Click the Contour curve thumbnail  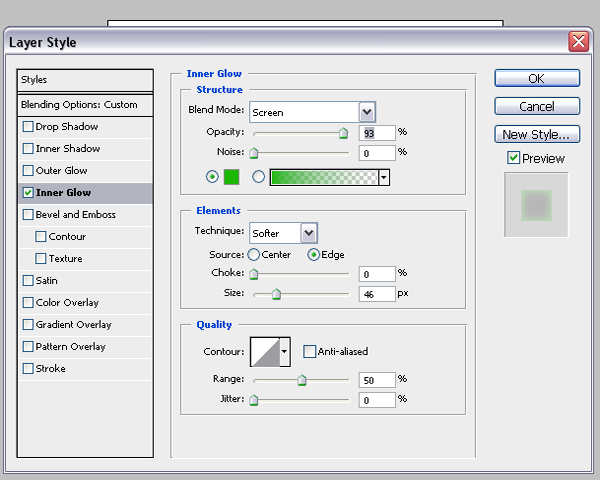click(265, 352)
